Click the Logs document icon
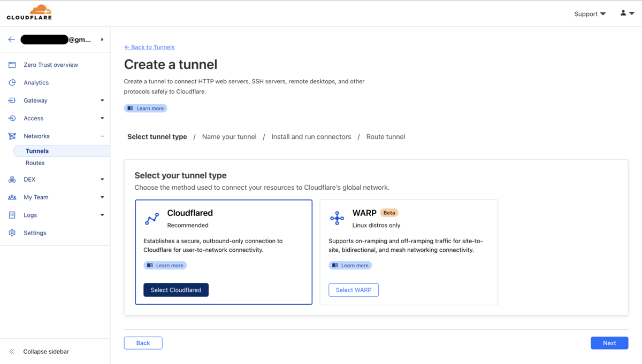Viewport: 642px width, 364px height. coord(12,215)
